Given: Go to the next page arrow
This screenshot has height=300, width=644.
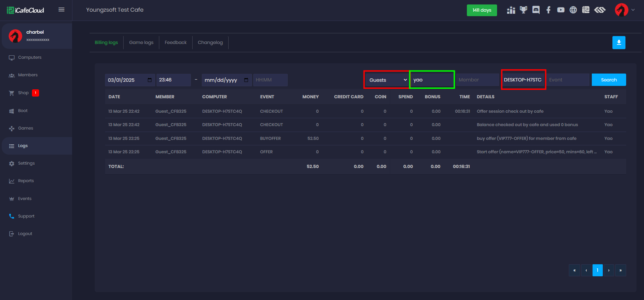Looking at the screenshot, I should tap(609, 270).
